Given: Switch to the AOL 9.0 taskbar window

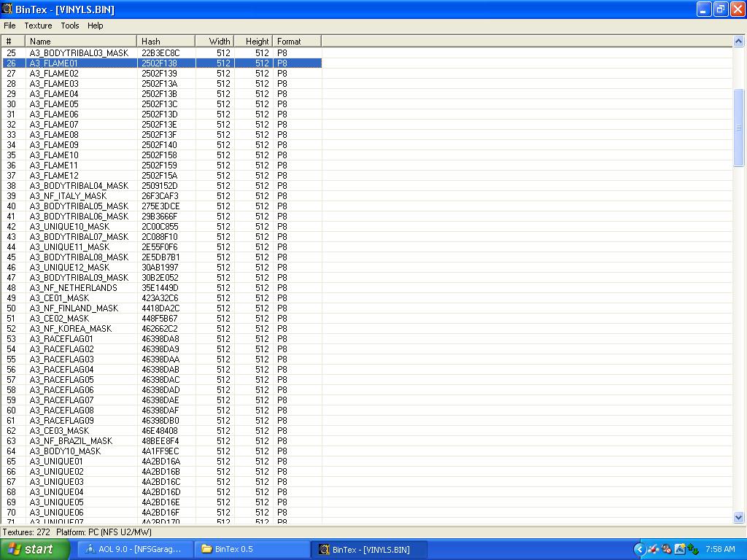Looking at the screenshot, I should 135,549.
